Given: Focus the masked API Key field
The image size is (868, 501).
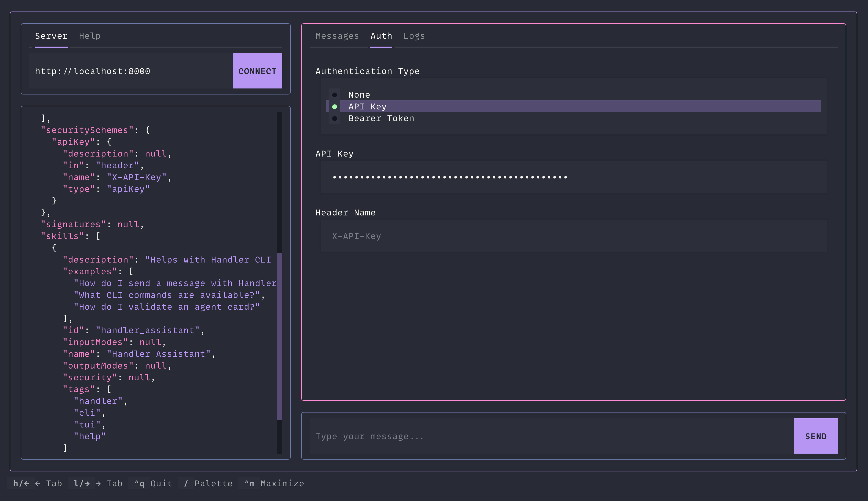Looking at the screenshot, I should [573, 177].
